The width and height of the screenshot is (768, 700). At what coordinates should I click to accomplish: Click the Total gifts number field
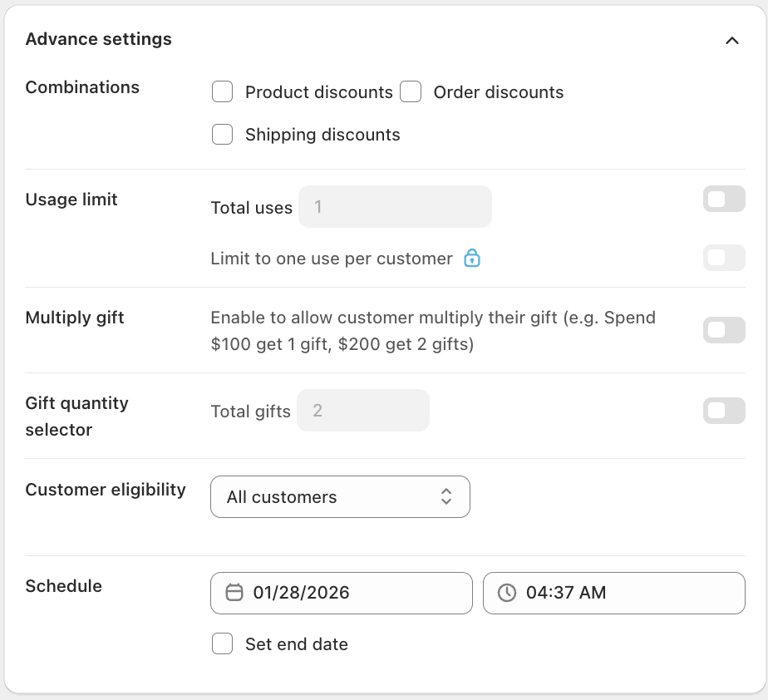(x=363, y=411)
